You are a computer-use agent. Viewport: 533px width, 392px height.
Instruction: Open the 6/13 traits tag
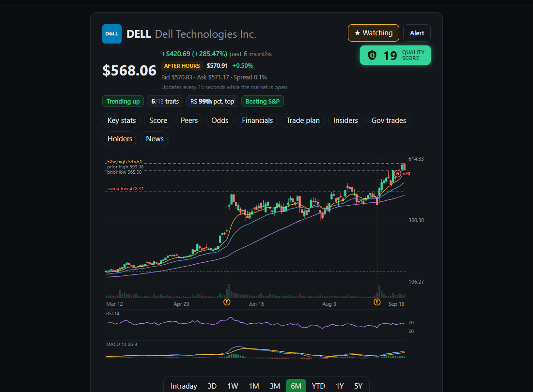click(x=165, y=102)
